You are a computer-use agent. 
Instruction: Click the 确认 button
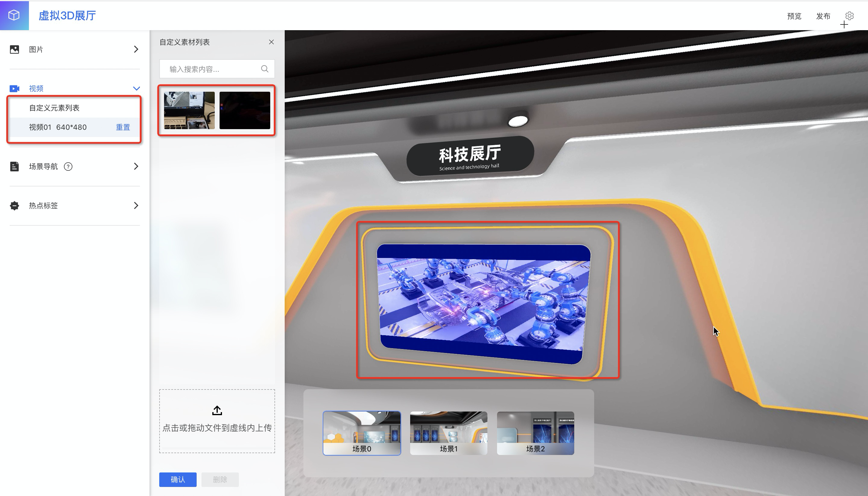click(178, 480)
